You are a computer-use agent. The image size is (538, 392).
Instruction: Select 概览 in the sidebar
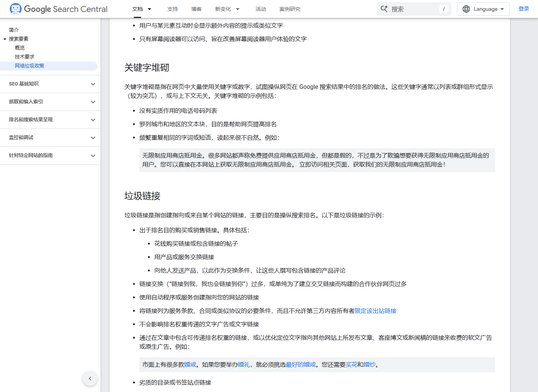tap(20, 48)
